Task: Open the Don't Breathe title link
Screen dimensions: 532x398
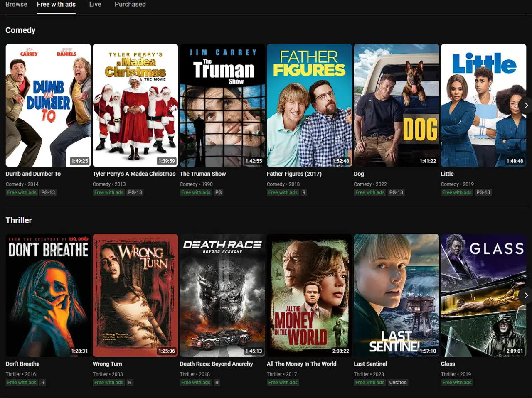Action: pyautogui.click(x=23, y=364)
